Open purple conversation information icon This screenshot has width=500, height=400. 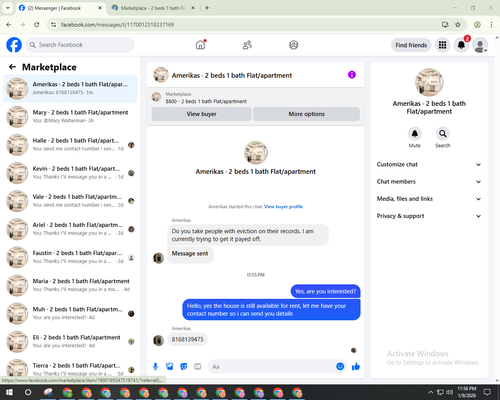(x=352, y=75)
